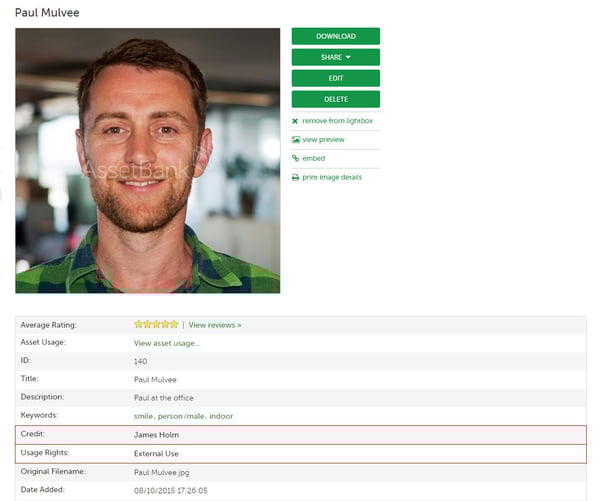Click the James Holm credit value
Image resolution: width=600 pixels, height=501 pixels.
tap(155, 435)
